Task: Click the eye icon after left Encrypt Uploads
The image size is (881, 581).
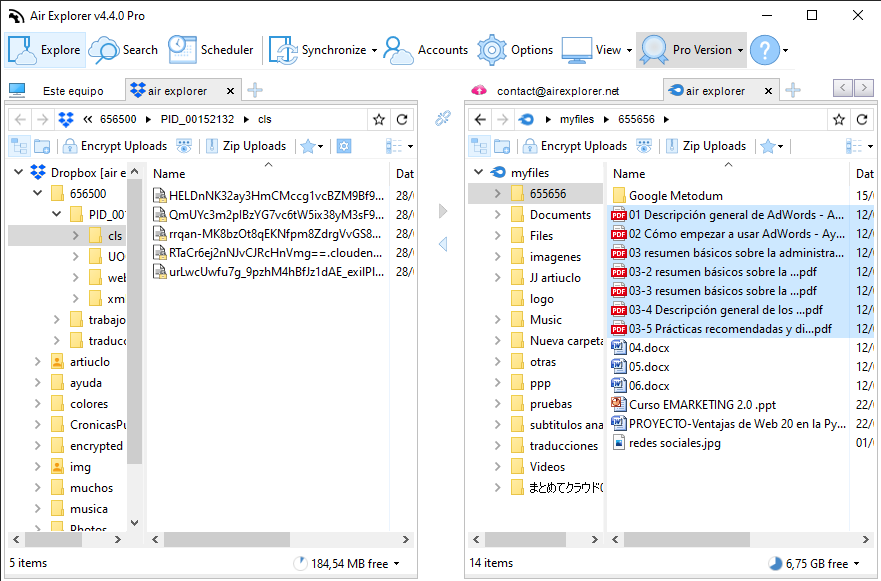Action: tap(184, 146)
